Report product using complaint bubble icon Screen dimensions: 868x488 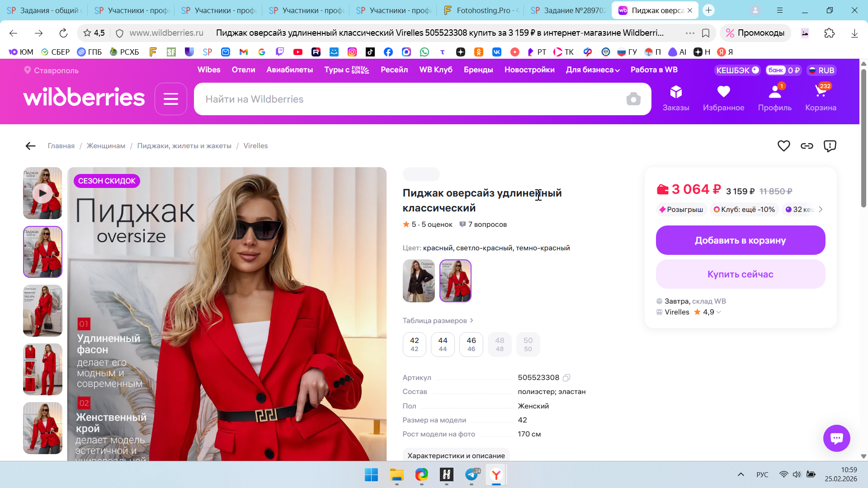click(x=830, y=146)
